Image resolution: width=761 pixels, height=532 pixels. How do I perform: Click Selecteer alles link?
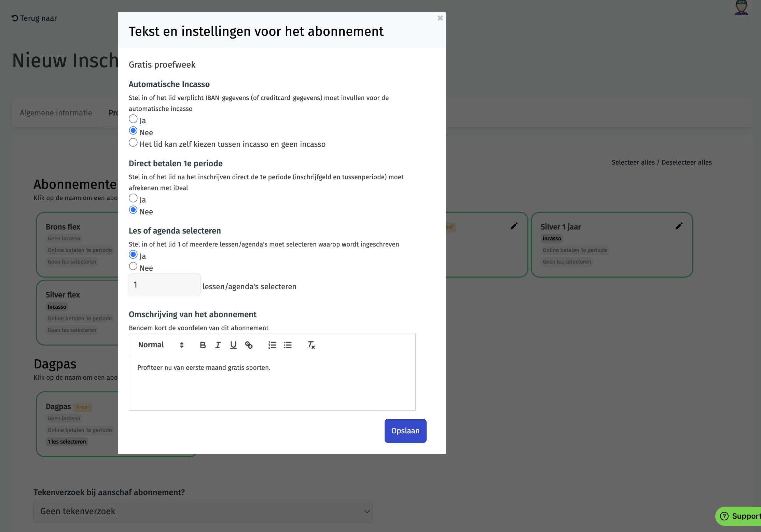point(633,163)
